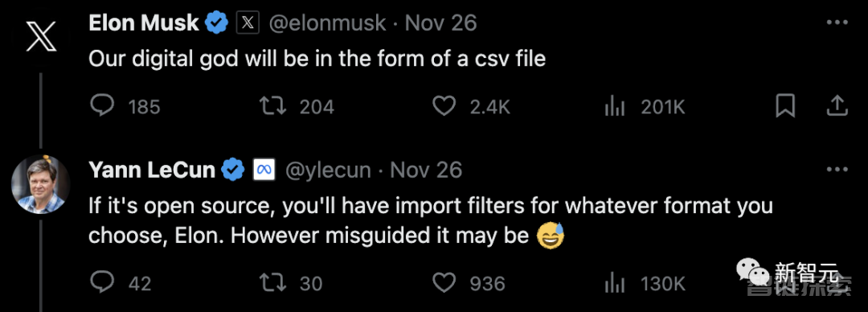868x312 pixels.
Task: Open the @elonmusk handle link
Action: pyautogui.click(x=328, y=23)
